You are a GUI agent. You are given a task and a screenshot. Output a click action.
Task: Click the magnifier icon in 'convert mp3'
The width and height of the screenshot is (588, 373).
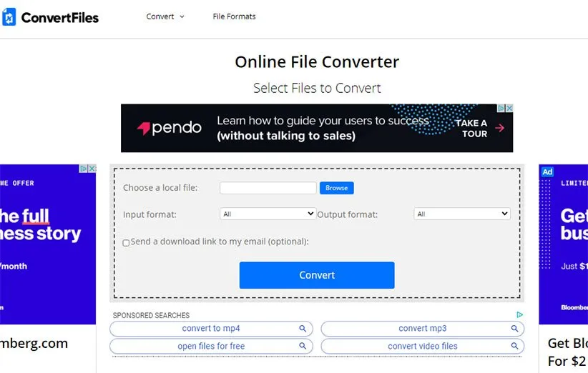(x=514, y=329)
